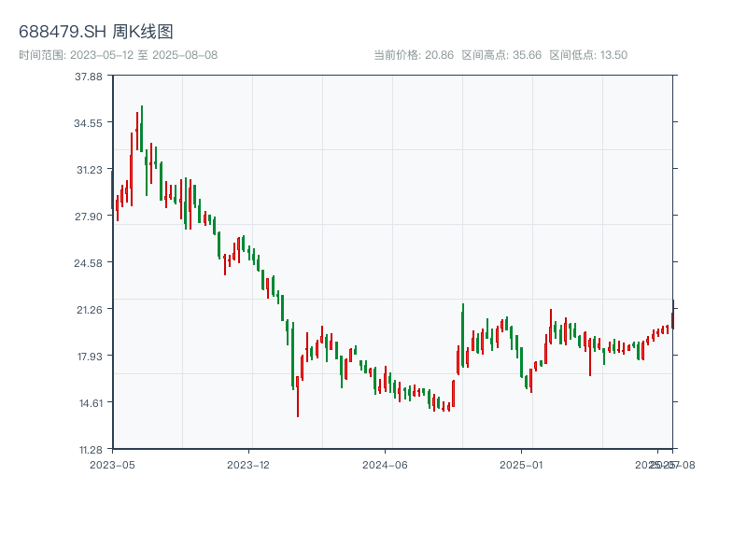
Task: Select the 2023-05 x-axis date marker
Action: [x=112, y=464]
